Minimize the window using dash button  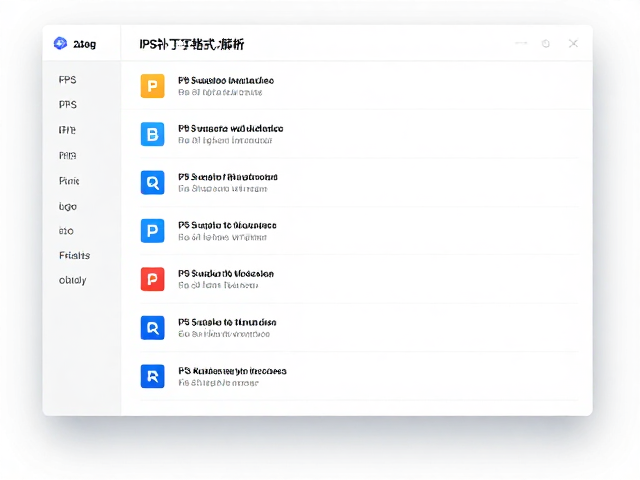[x=521, y=43]
